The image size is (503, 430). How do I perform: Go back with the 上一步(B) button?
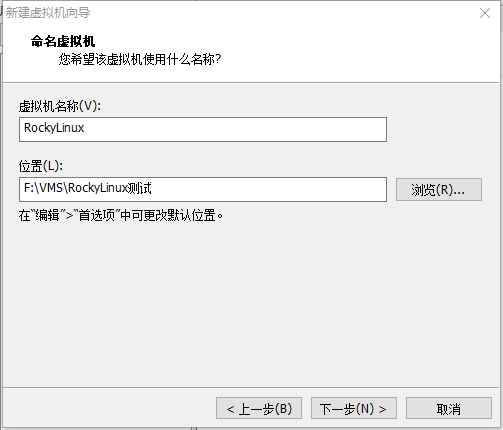tap(259, 408)
